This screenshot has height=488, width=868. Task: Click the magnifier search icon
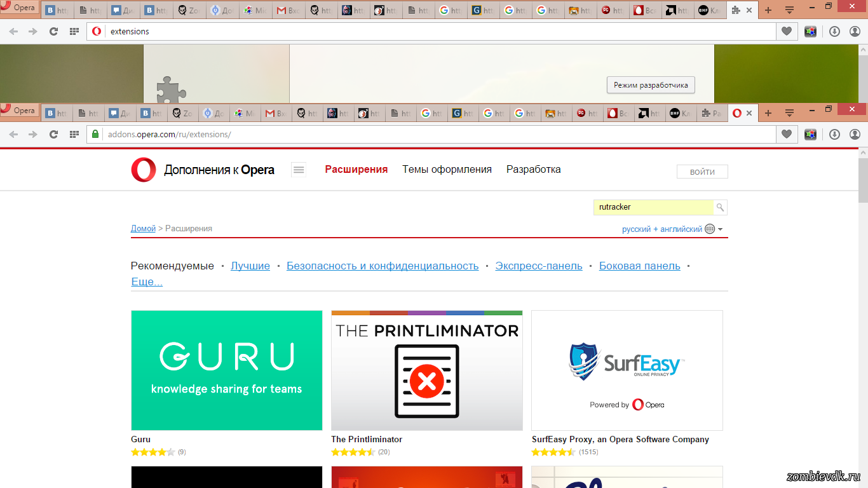[720, 207]
